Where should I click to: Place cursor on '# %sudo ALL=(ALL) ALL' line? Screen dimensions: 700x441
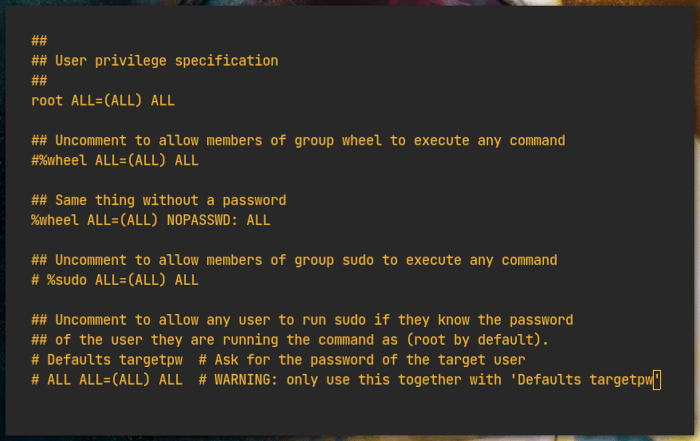point(115,280)
